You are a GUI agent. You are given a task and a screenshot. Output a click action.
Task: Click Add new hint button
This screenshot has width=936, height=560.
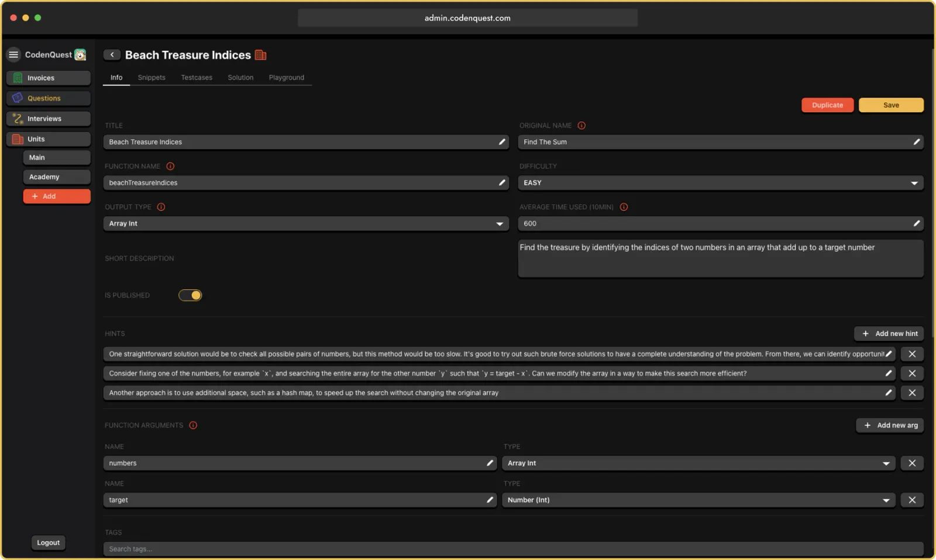click(x=889, y=333)
